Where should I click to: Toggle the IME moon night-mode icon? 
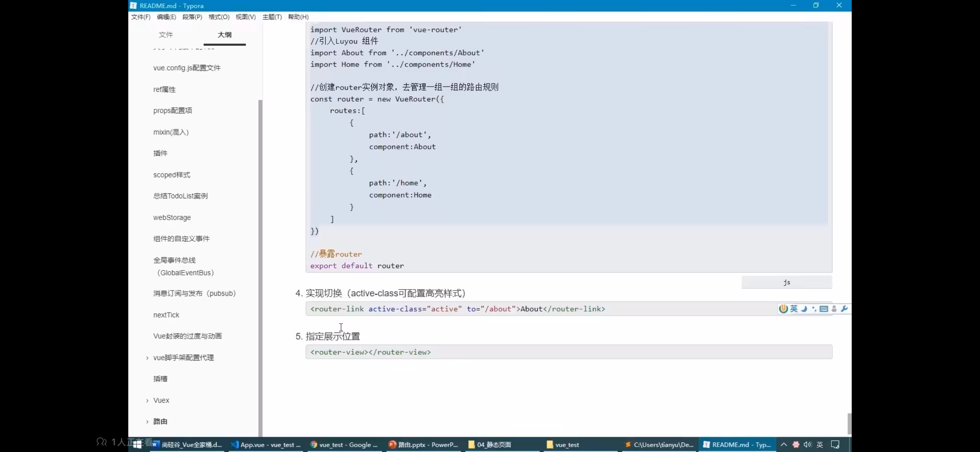pos(804,309)
